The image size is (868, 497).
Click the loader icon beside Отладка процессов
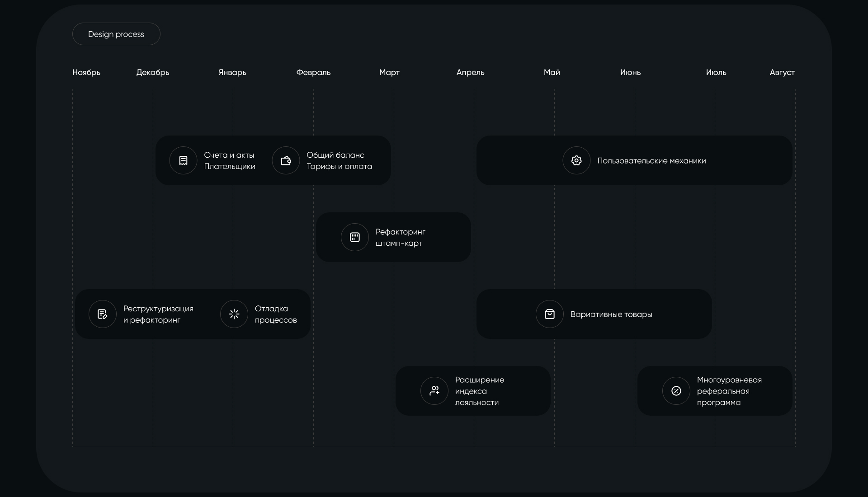(234, 314)
